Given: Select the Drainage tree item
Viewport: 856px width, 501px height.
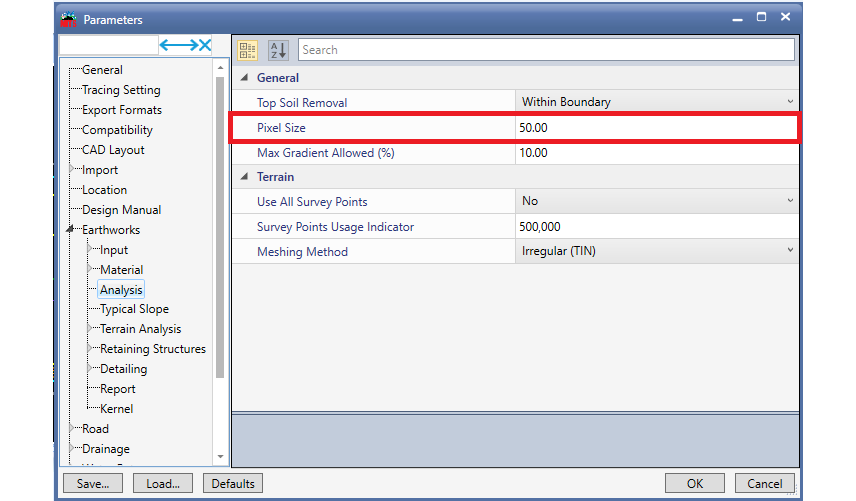Looking at the screenshot, I should pos(106,449).
